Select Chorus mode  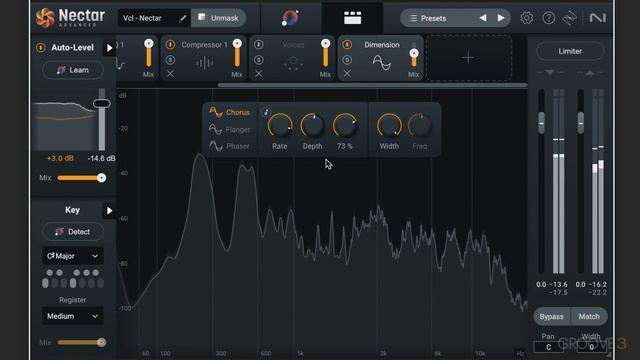pos(229,112)
